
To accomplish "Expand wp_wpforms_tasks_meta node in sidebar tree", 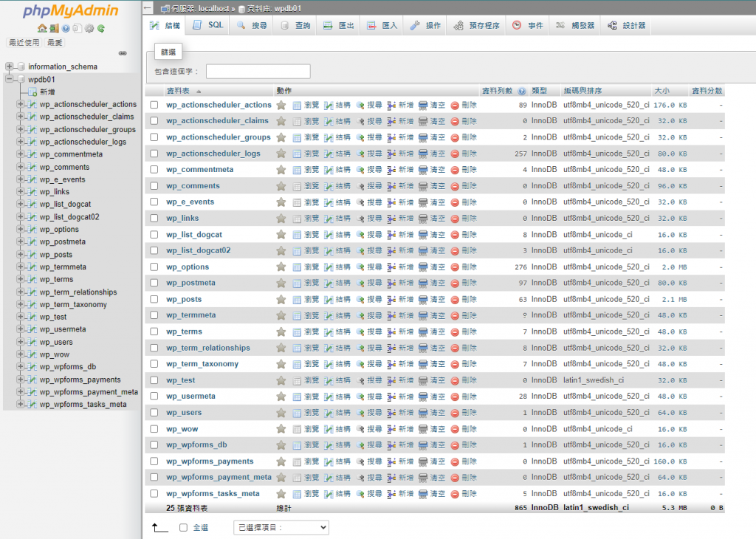I will coord(20,404).
